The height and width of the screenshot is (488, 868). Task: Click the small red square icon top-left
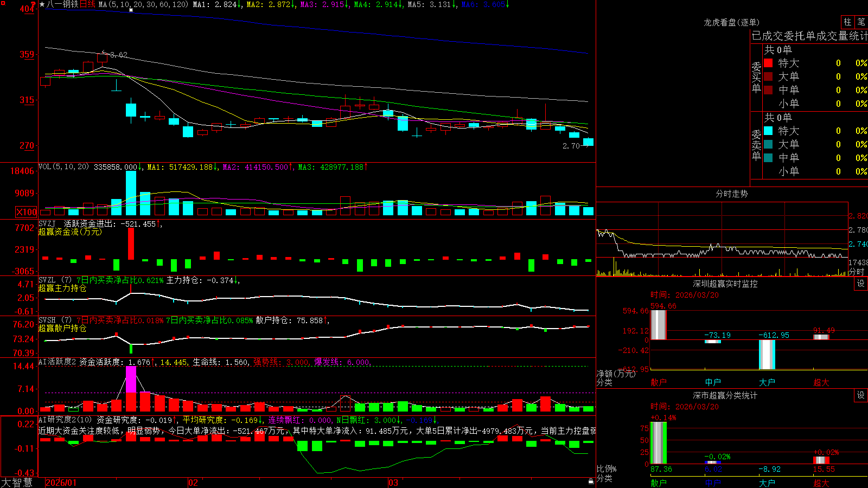(x=3, y=3)
